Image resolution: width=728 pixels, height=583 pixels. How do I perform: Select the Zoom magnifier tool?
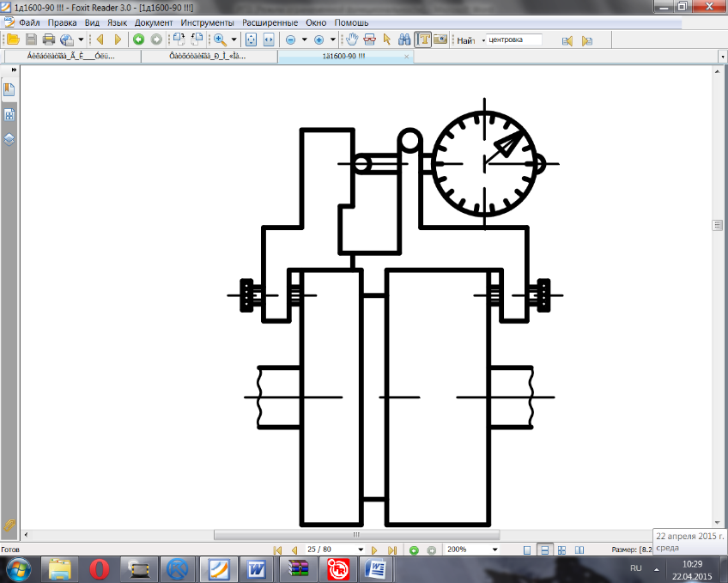[220, 39]
